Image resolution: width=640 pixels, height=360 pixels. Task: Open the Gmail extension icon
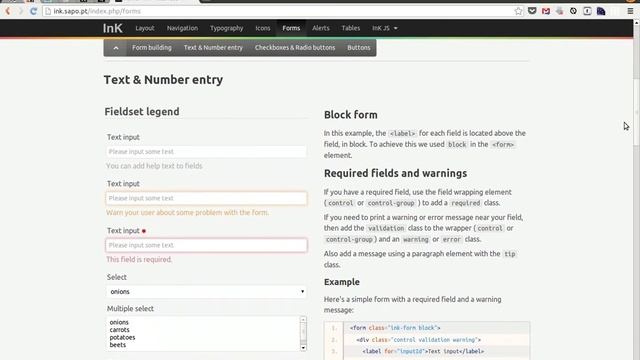(546, 11)
